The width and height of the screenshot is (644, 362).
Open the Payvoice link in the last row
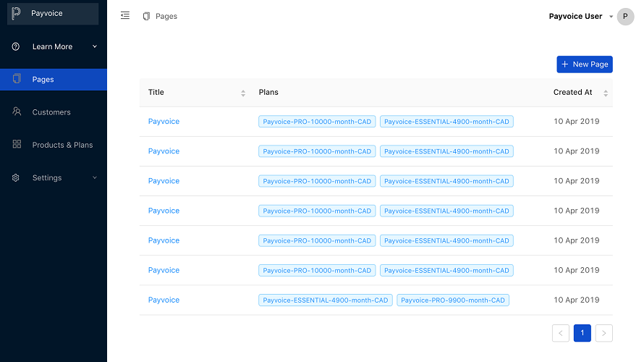pos(164,300)
